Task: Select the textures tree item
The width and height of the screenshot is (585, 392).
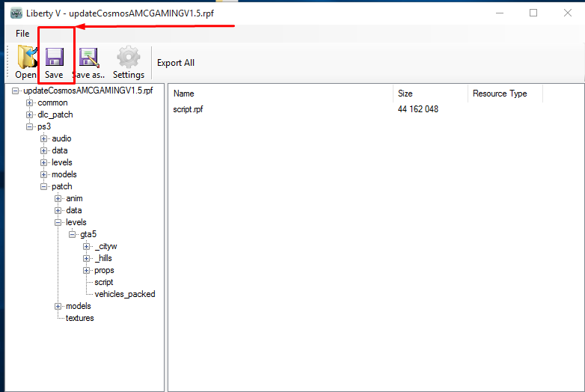Action: point(80,318)
